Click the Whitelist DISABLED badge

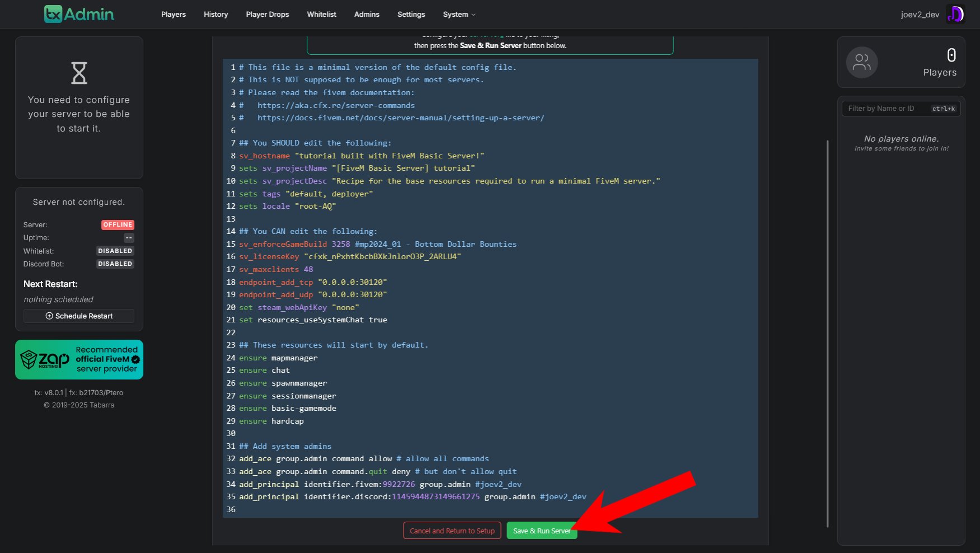click(x=115, y=251)
